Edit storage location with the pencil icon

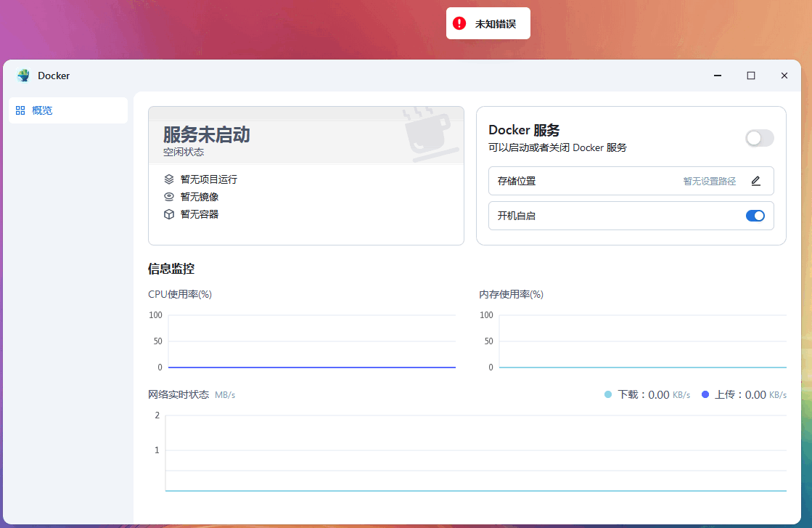coord(755,181)
